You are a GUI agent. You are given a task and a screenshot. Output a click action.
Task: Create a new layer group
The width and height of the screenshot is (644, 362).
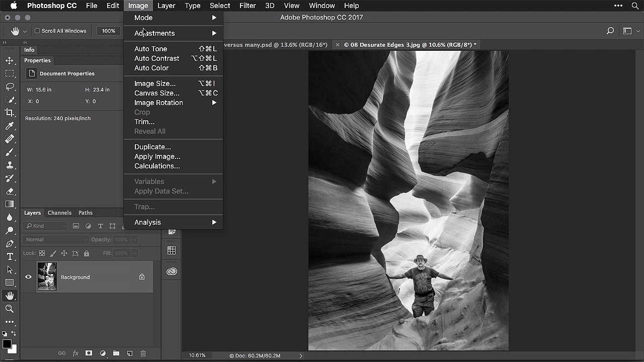pos(116,353)
